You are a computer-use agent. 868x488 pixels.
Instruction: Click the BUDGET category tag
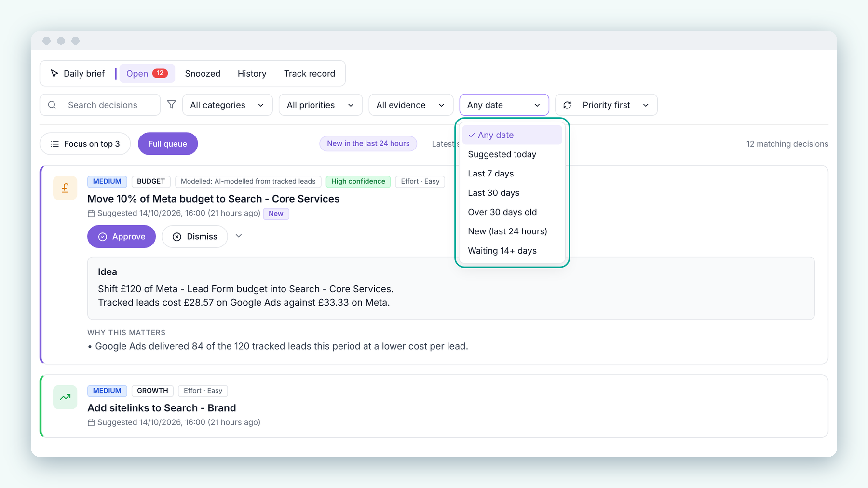click(x=151, y=181)
